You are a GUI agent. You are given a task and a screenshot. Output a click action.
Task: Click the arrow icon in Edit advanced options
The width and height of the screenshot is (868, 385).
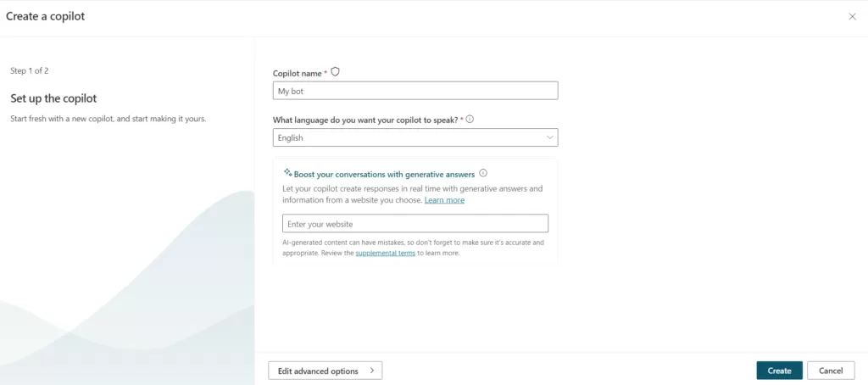371,371
